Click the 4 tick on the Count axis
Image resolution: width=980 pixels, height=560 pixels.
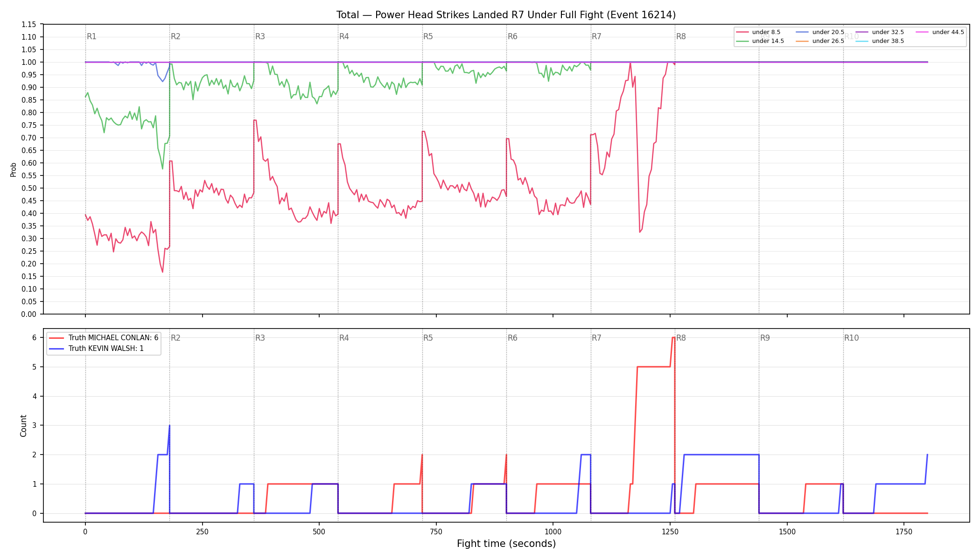point(35,396)
